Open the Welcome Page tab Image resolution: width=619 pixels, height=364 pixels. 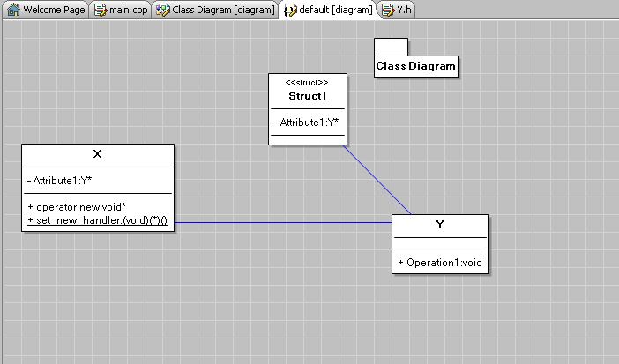click(54, 10)
